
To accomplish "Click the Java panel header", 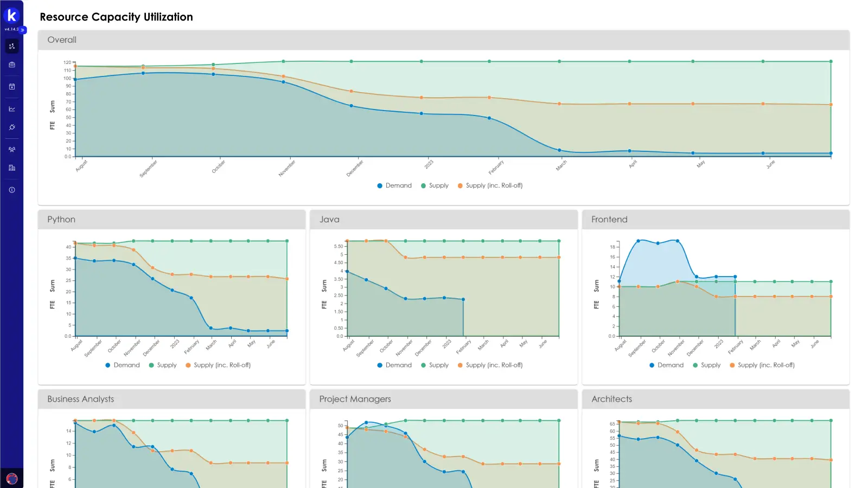I will click(x=444, y=220).
